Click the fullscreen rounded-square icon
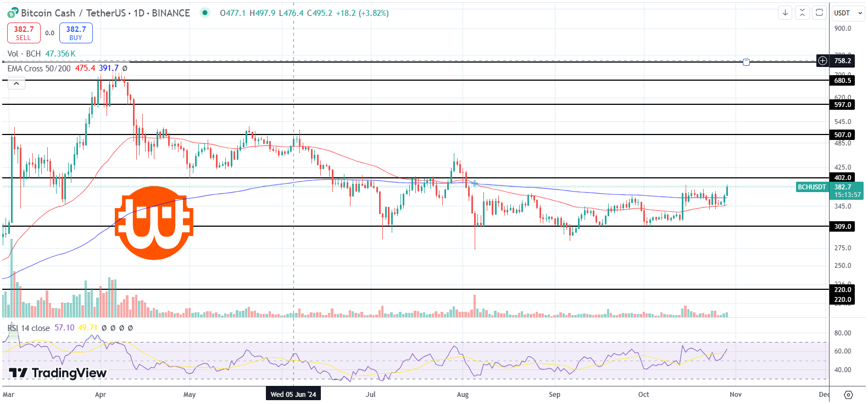The height and width of the screenshot is (404, 868). pyautogui.click(x=819, y=13)
